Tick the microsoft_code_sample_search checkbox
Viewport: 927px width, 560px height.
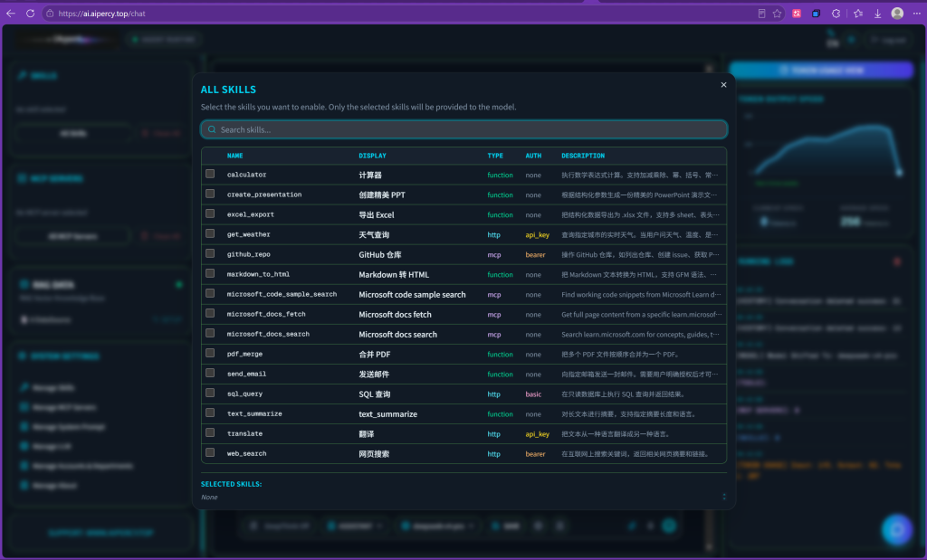(210, 294)
